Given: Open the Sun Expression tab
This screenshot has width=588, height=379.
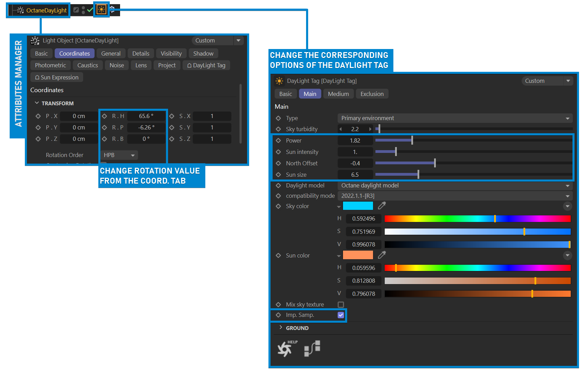Looking at the screenshot, I should [x=57, y=77].
